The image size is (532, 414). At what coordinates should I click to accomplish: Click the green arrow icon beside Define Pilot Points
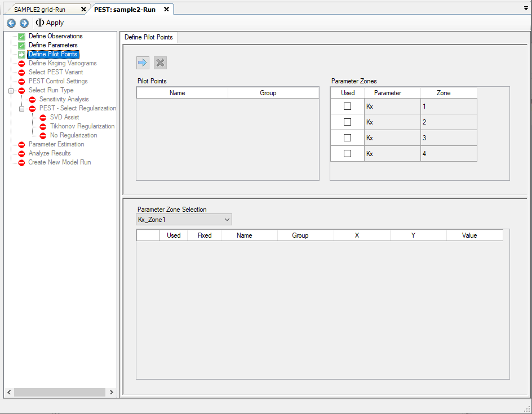(x=20, y=54)
